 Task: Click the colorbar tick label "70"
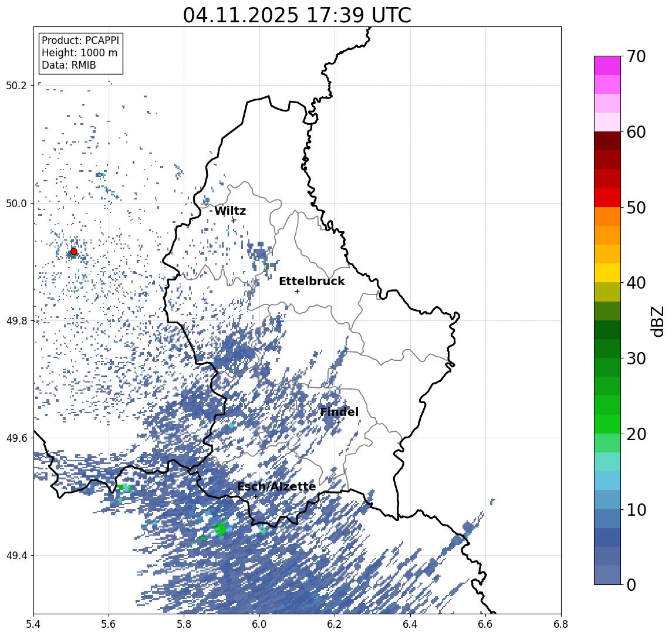[636, 56]
